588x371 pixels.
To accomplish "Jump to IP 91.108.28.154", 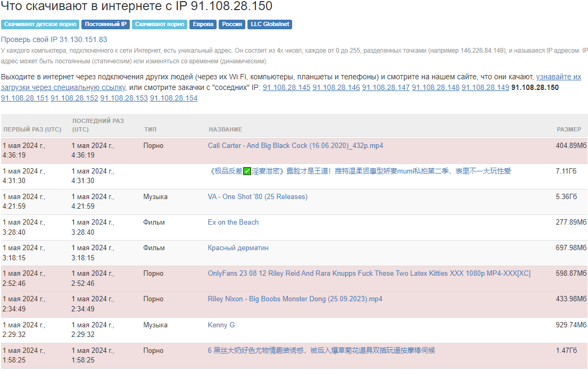I will pos(173,98).
